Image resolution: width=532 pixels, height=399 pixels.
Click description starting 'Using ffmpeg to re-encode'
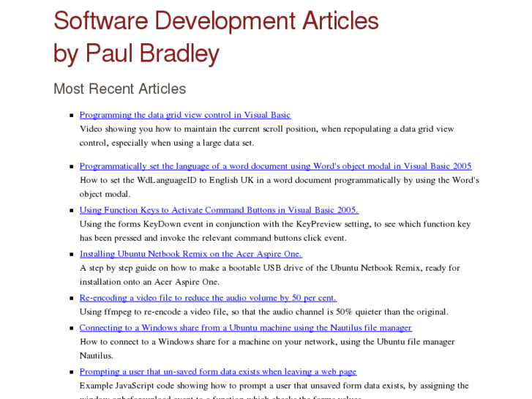(264, 312)
